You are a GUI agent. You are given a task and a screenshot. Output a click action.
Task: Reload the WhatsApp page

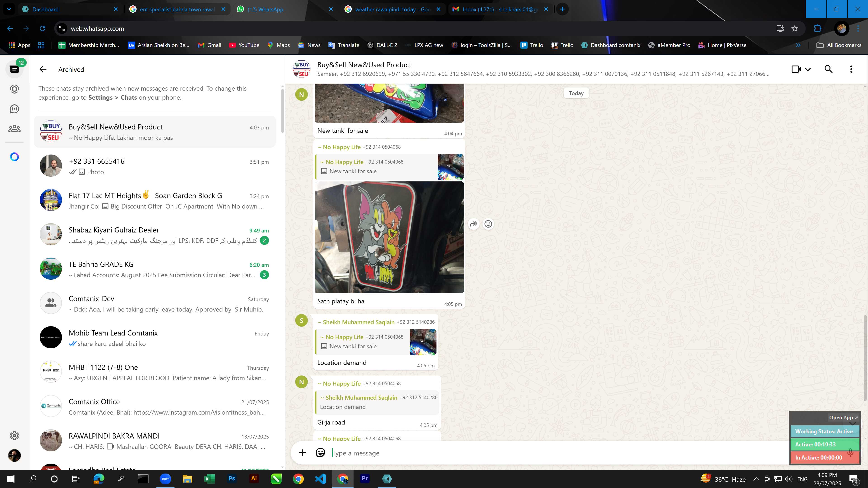point(42,28)
